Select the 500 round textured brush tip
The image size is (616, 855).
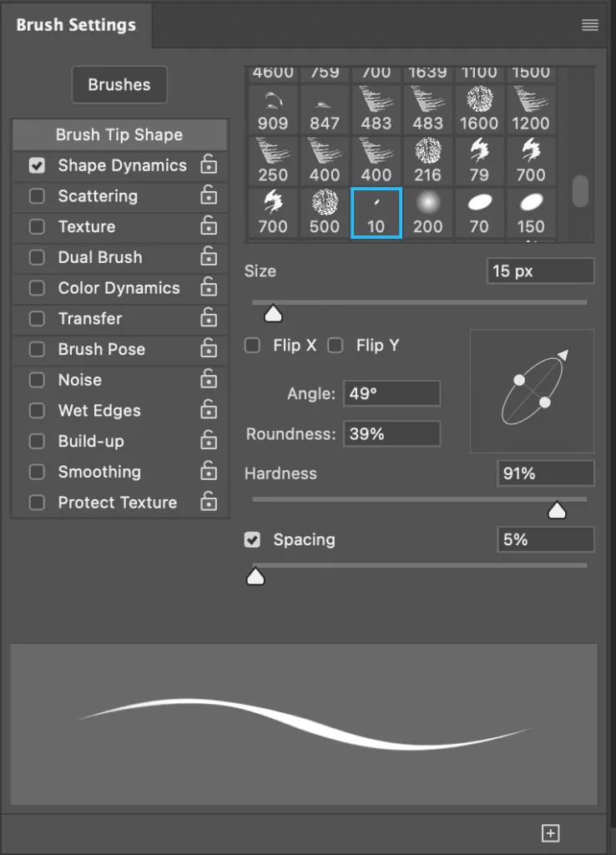click(x=325, y=213)
